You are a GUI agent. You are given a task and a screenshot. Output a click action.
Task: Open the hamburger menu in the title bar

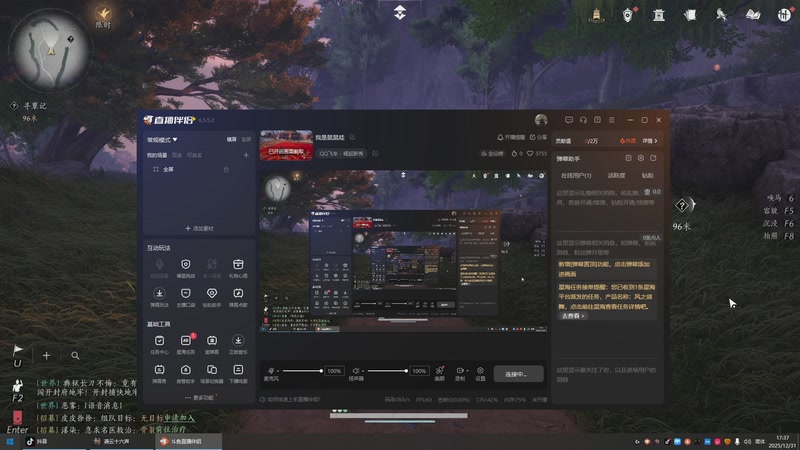(612, 120)
